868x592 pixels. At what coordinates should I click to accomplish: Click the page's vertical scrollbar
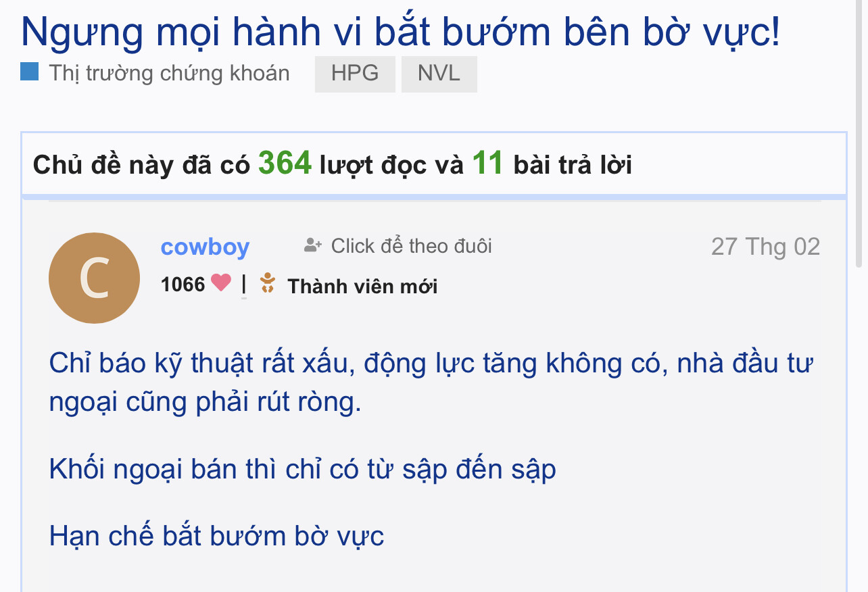(859, 135)
